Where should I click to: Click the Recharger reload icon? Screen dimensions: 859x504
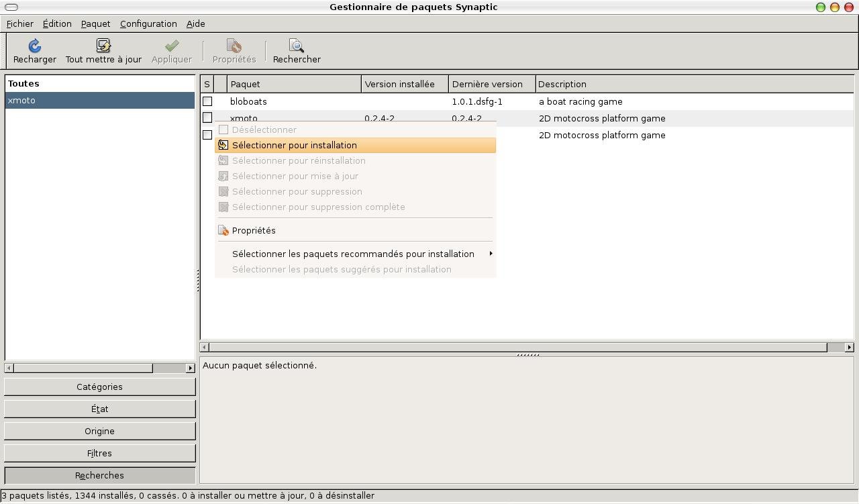pyautogui.click(x=35, y=45)
